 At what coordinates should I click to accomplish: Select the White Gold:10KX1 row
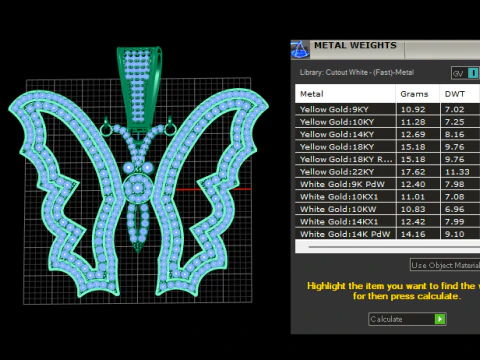coord(387,197)
